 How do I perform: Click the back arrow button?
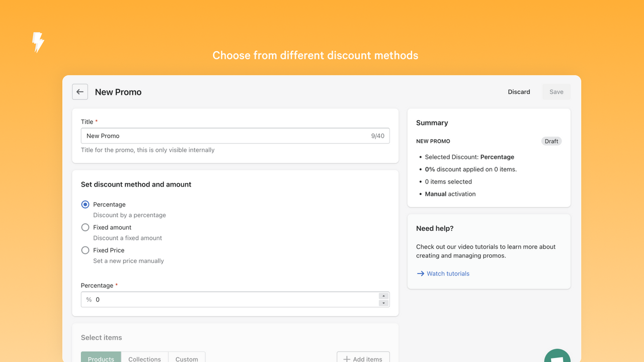[x=80, y=92]
